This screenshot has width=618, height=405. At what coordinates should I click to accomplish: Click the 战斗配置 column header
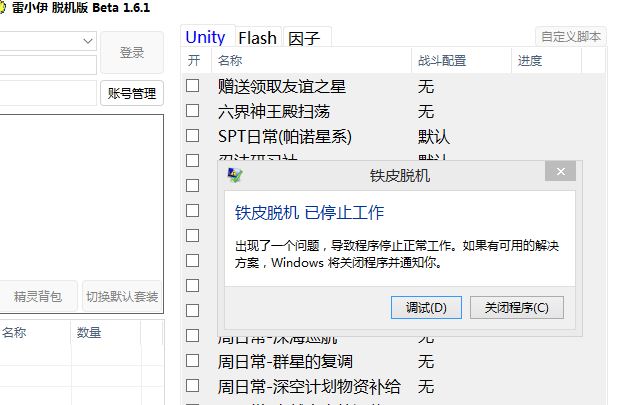pos(442,61)
